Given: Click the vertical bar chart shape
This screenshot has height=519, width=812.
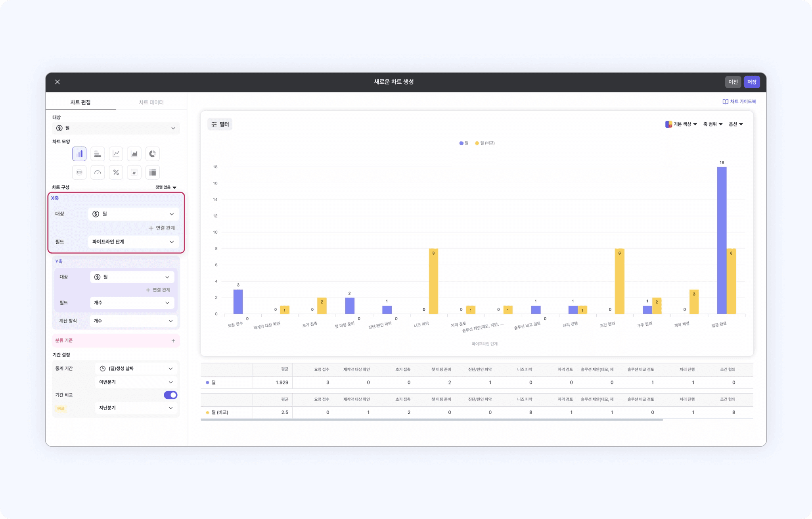Looking at the screenshot, I should pos(79,154).
